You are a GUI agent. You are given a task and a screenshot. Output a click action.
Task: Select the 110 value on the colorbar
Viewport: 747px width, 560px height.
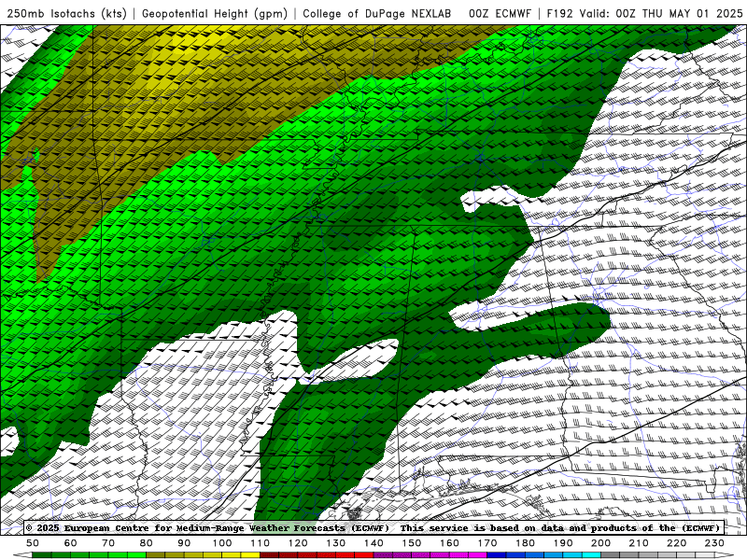point(261,543)
